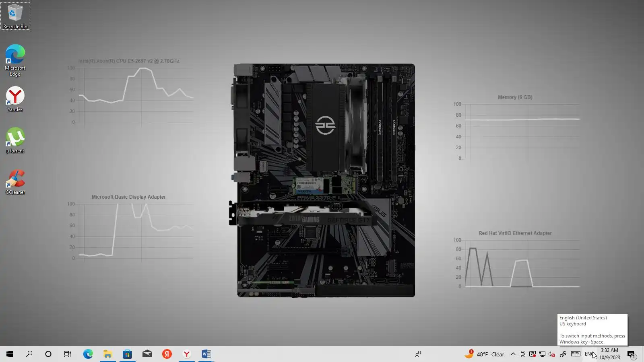Open the red Yandex 'Я' taskbar icon
This screenshot has width=644, height=362.
[x=167, y=354]
